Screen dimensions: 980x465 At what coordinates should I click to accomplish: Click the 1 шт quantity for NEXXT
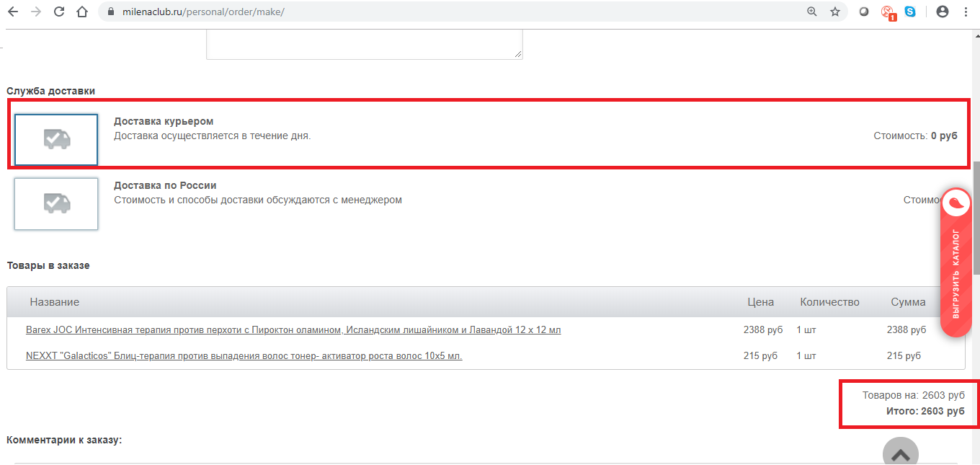point(806,355)
